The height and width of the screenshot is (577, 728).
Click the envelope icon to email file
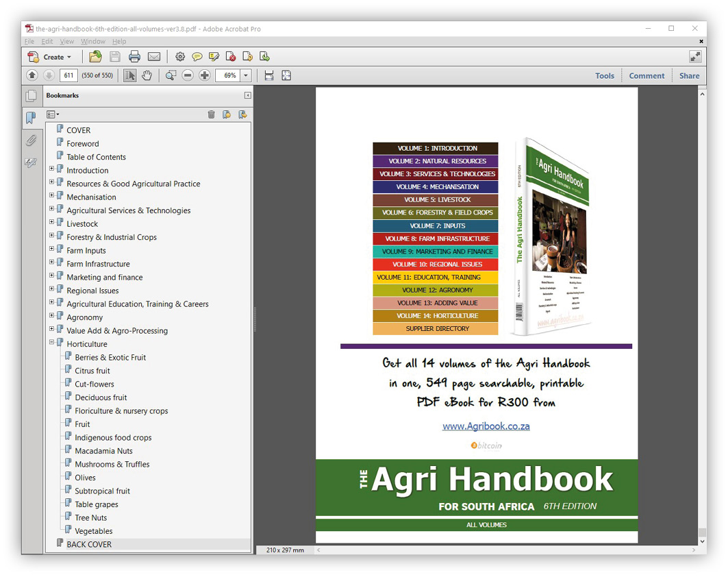pos(154,57)
